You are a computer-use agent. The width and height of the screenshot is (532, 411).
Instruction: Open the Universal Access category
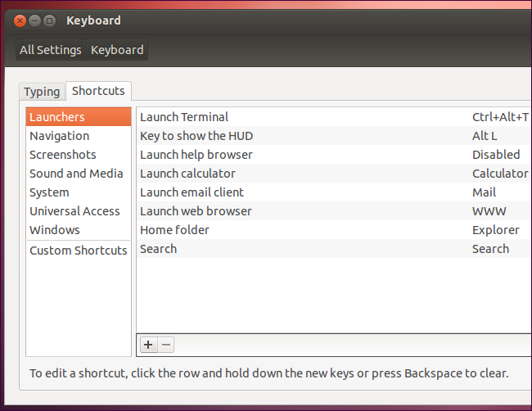(x=79, y=211)
